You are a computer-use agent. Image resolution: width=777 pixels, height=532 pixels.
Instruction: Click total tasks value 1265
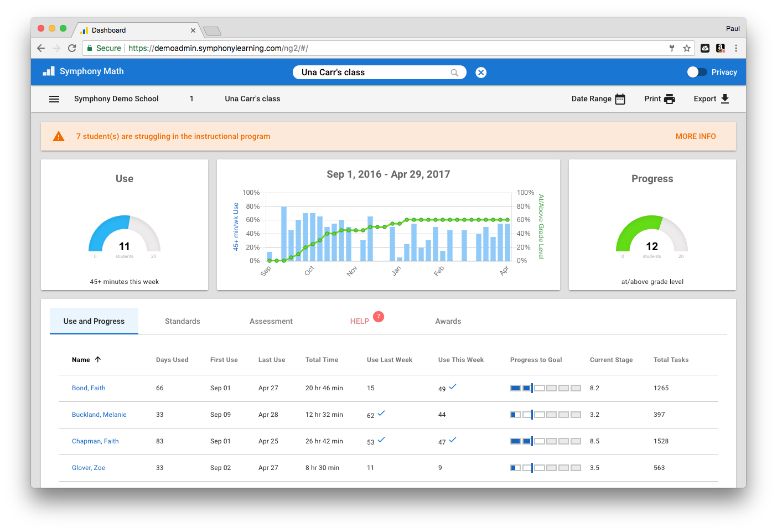click(661, 388)
